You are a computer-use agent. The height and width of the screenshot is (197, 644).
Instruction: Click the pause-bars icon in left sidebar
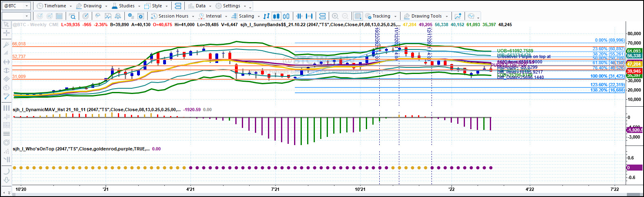click(6, 108)
